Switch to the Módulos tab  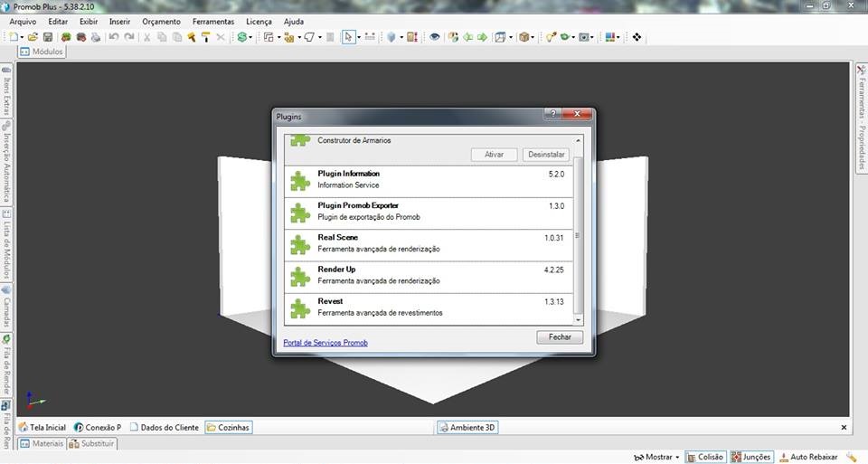tap(42, 52)
